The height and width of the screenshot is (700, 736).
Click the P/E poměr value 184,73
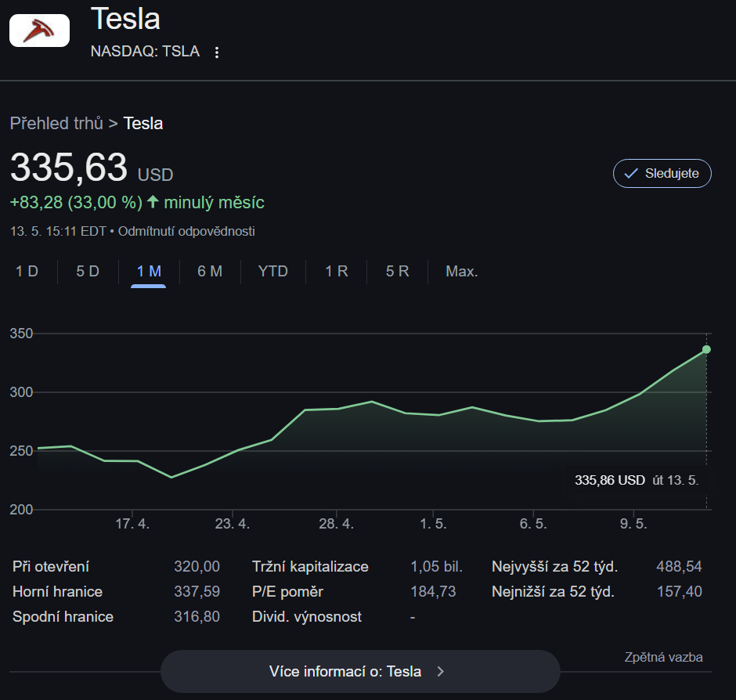433,591
